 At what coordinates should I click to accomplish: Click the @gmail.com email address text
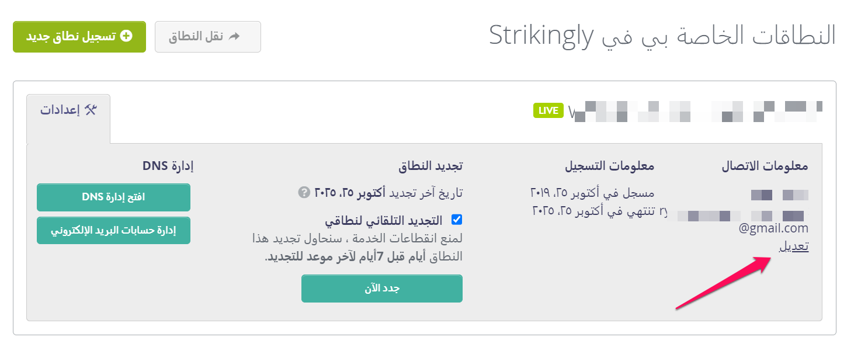coord(773,228)
